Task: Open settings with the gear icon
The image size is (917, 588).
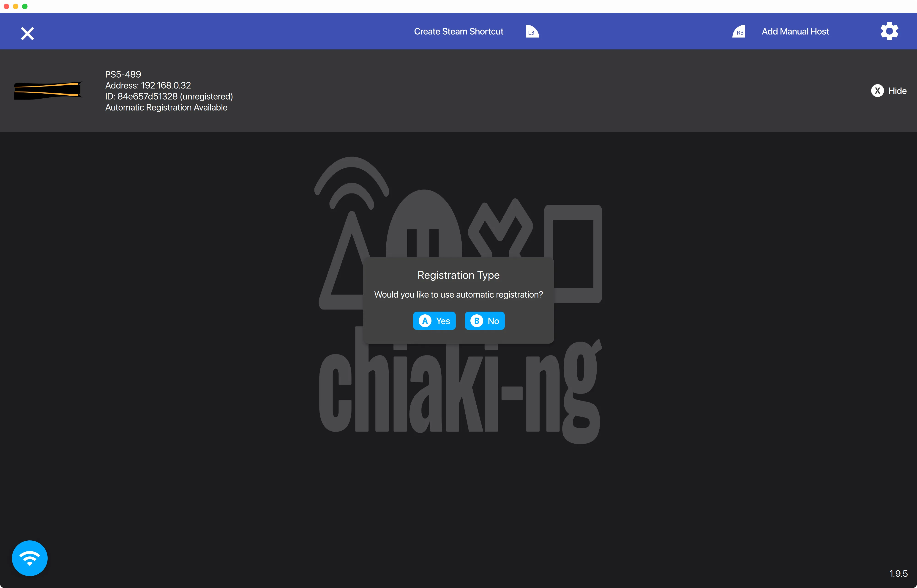Action: pos(889,31)
